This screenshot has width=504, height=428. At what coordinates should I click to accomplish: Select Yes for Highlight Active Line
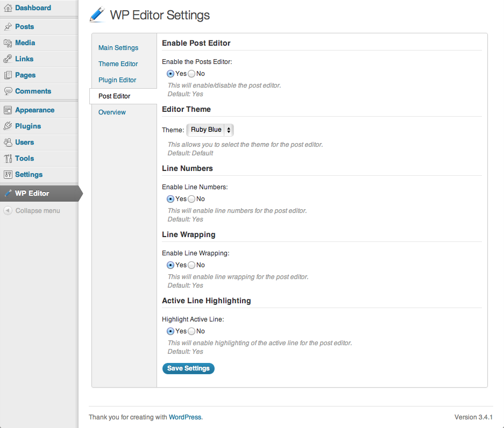point(170,331)
